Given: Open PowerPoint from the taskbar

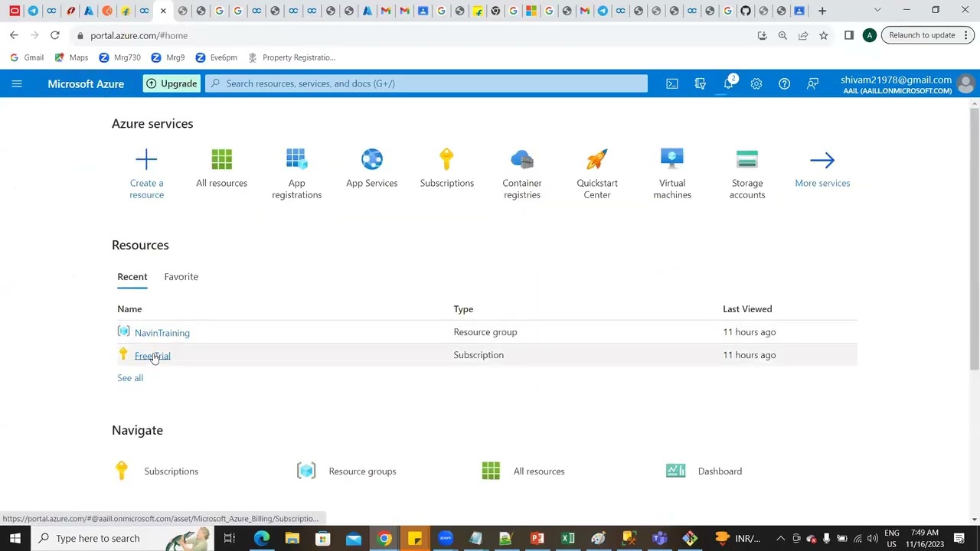Looking at the screenshot, I should [x=537, y=538].
